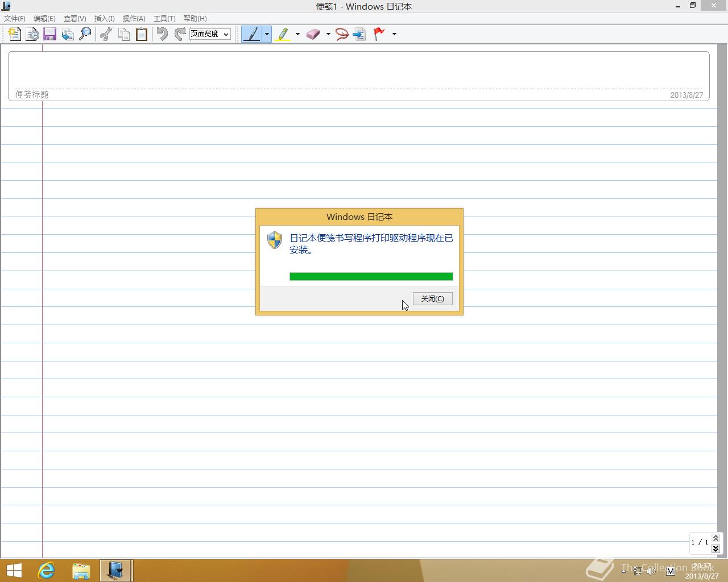Click the 2013/8/27 date in the note header
The width and height of the screenshot is (728, 582).
tap(686, 95)
